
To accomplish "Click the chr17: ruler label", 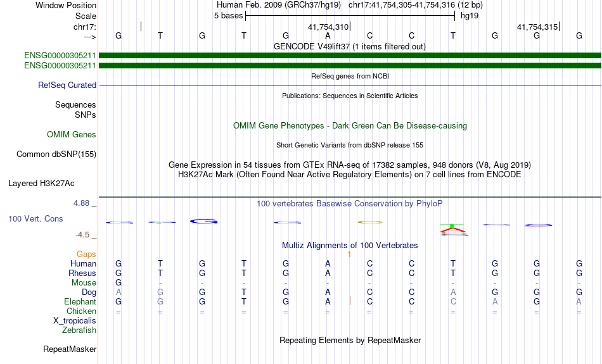I will (85, 27).
